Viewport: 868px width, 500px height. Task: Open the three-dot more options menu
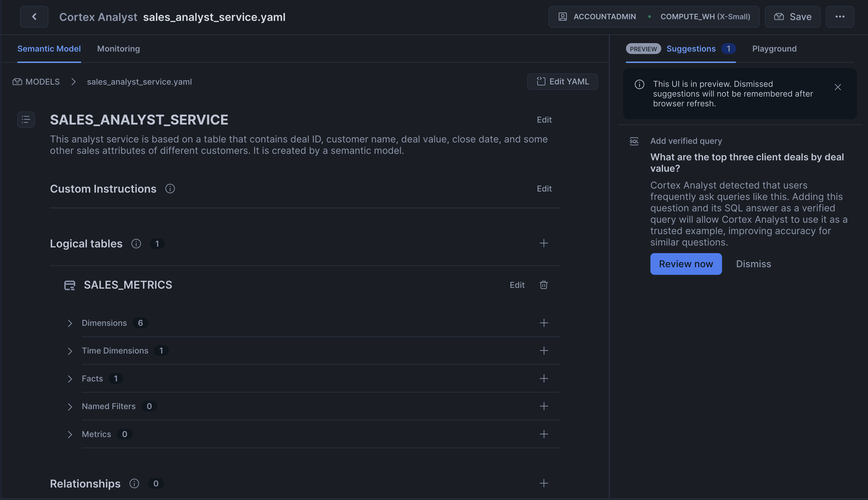[840, 17]
